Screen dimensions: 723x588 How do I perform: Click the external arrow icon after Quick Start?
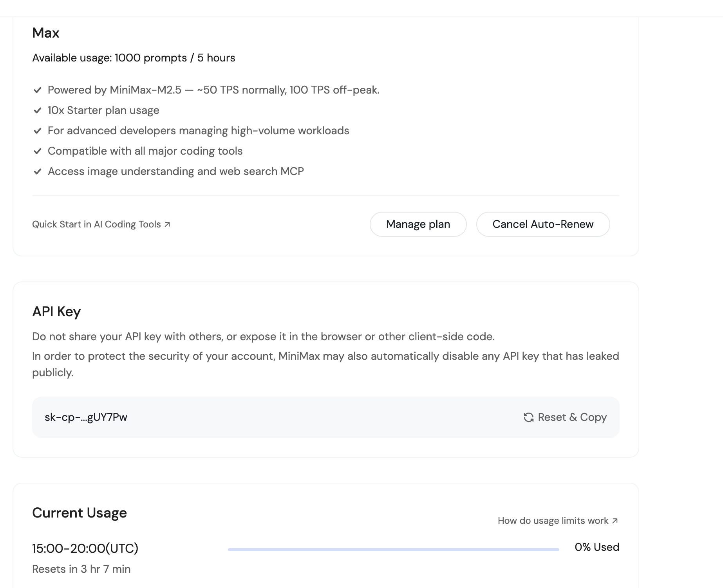pos(167,224)
